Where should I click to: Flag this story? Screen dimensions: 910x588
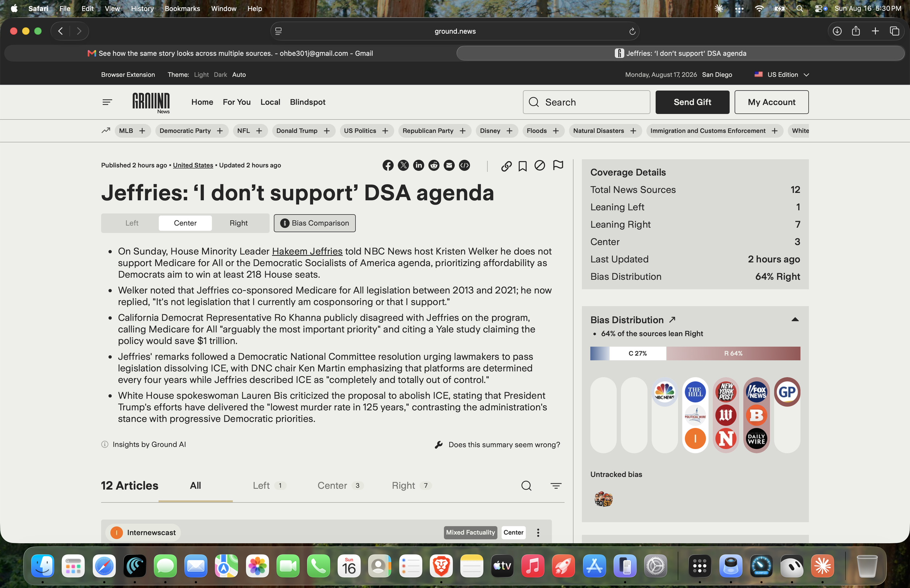click(x=558, y=165)
